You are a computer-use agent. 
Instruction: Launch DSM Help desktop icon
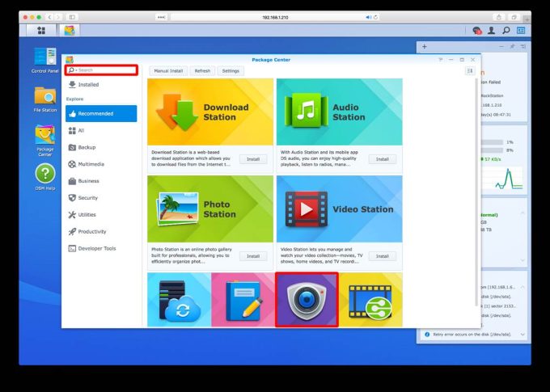click(x=44, y=174)
